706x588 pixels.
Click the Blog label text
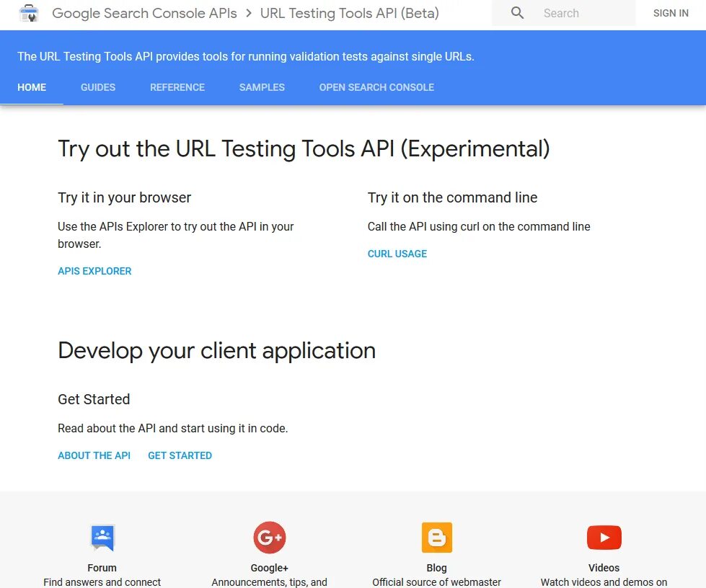pos(437,568)
